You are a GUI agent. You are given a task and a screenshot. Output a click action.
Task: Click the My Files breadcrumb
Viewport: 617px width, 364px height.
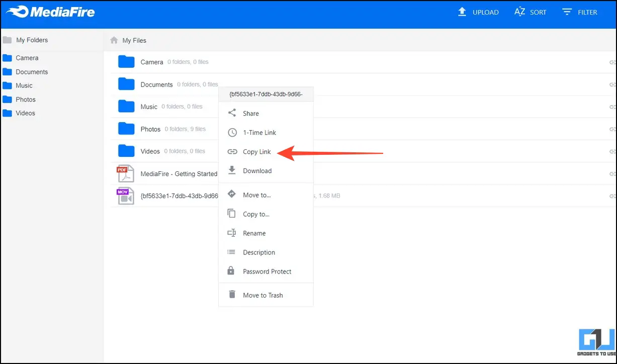click(x=134, y=40)
